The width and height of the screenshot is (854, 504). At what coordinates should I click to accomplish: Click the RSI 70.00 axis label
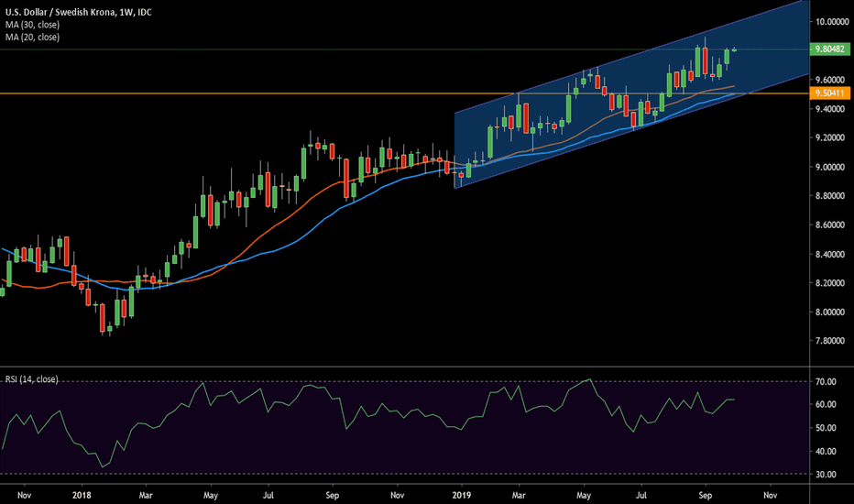coord(826,382)
